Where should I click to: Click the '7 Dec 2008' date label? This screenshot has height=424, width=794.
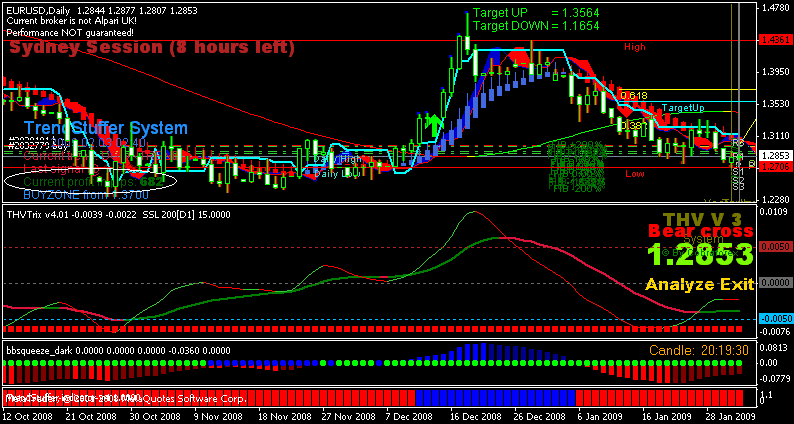(x=410, y=414)
